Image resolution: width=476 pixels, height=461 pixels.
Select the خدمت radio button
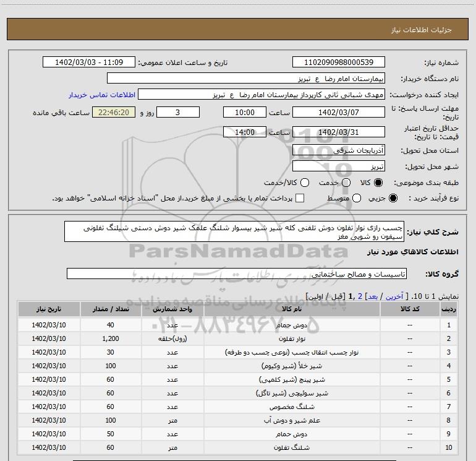coord(346,183)
